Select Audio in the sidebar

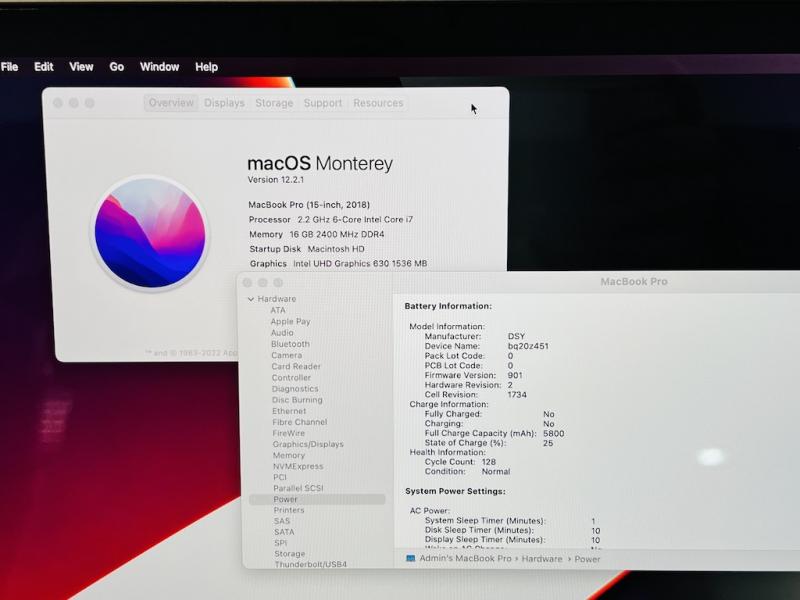[282, 333]
